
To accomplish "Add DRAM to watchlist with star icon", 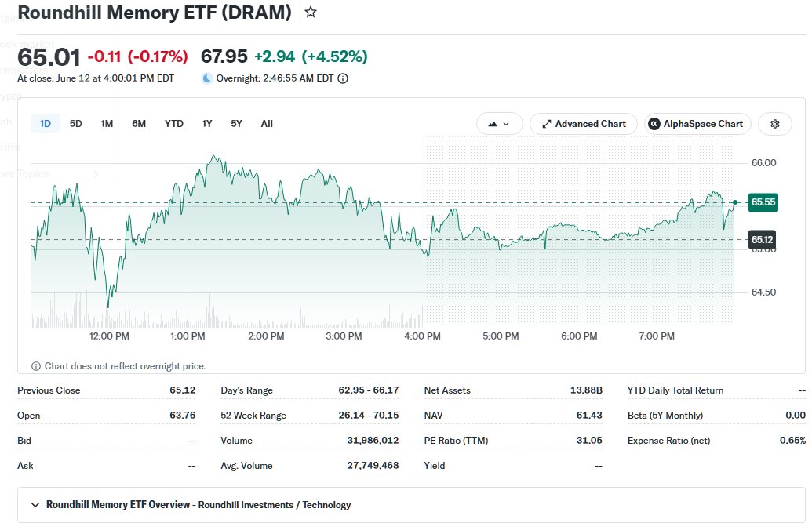I will [310, 12].
